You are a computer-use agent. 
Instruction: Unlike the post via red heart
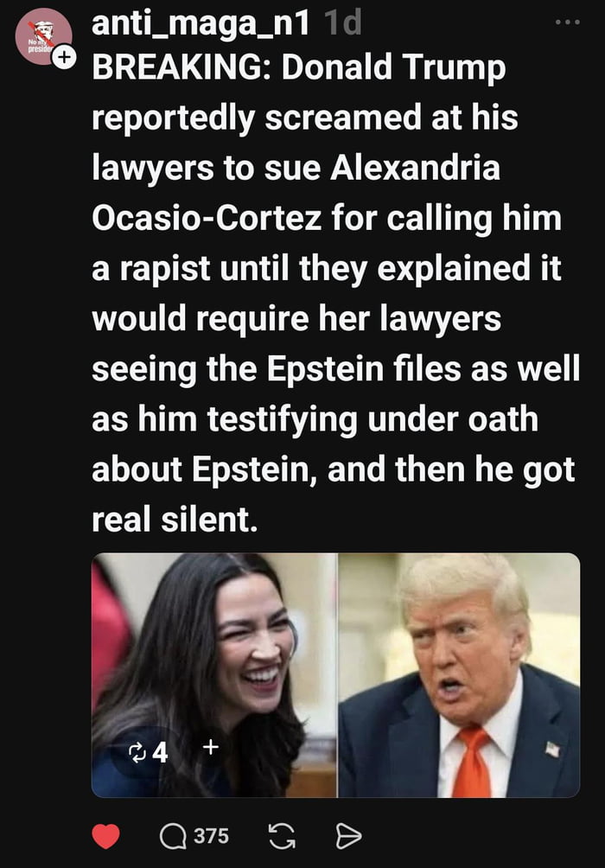(x=105, y=836)
